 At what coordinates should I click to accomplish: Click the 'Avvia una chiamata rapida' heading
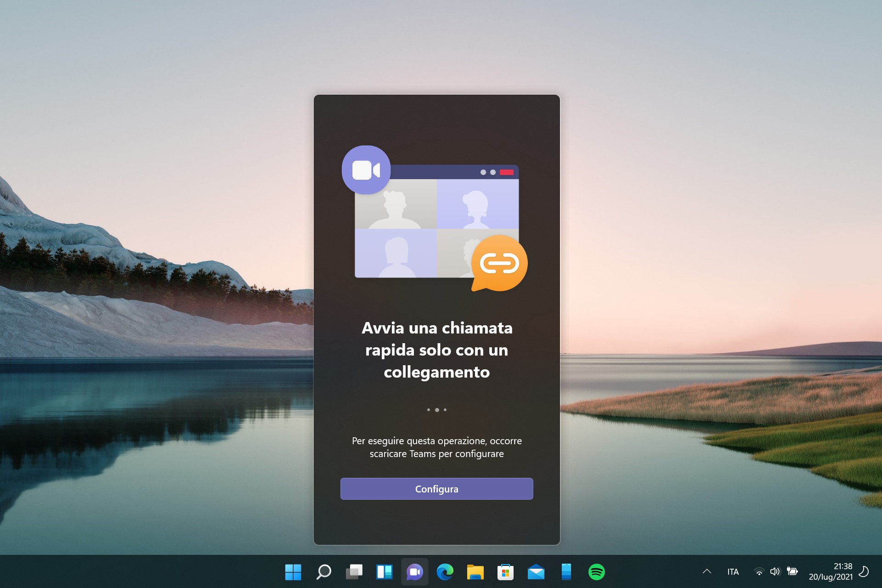(437, 350)
